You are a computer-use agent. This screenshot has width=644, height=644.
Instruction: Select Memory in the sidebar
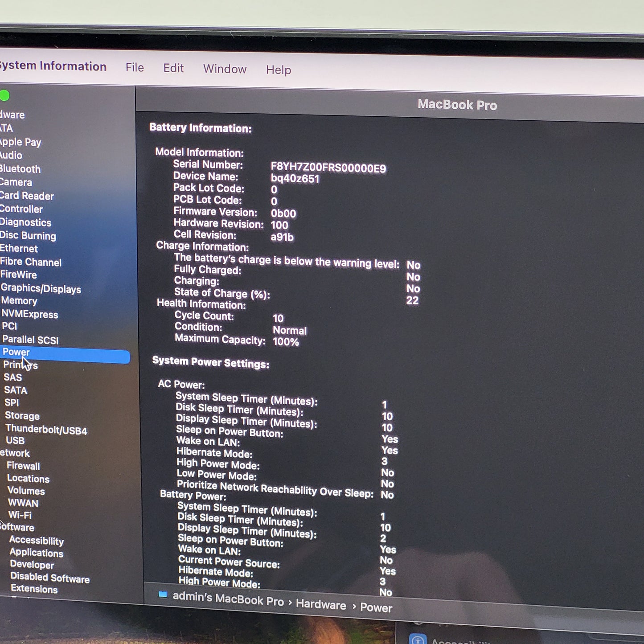(19, 301)
